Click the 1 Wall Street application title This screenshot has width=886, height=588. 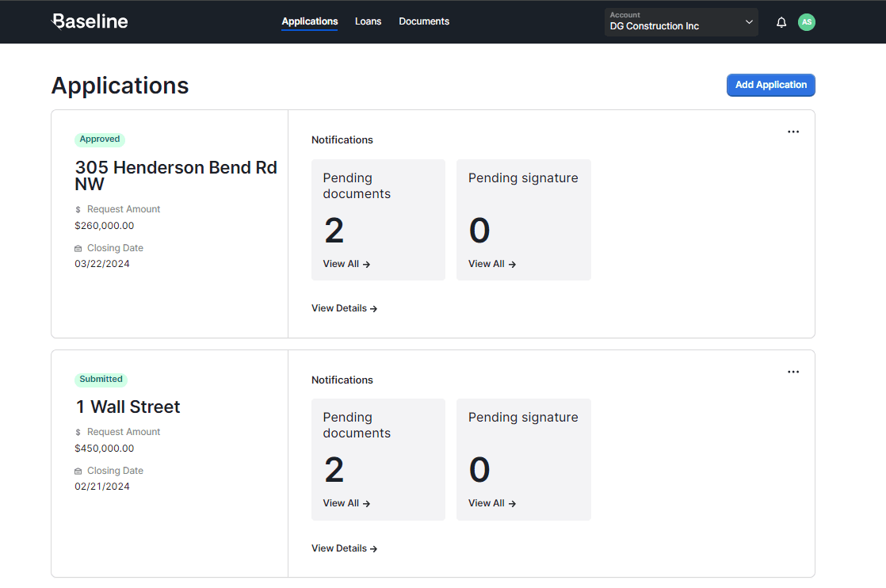tap(128, 407)
